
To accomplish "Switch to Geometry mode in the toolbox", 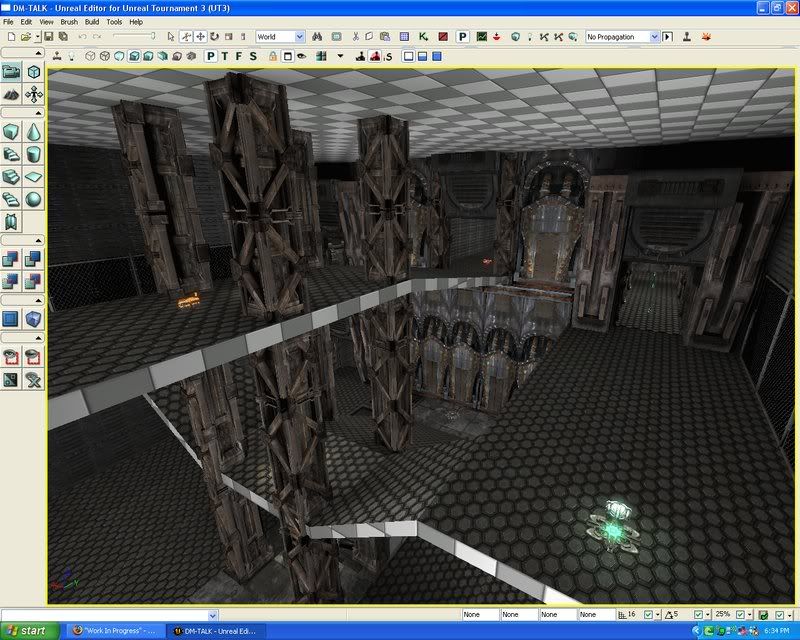I will (34, 72).
